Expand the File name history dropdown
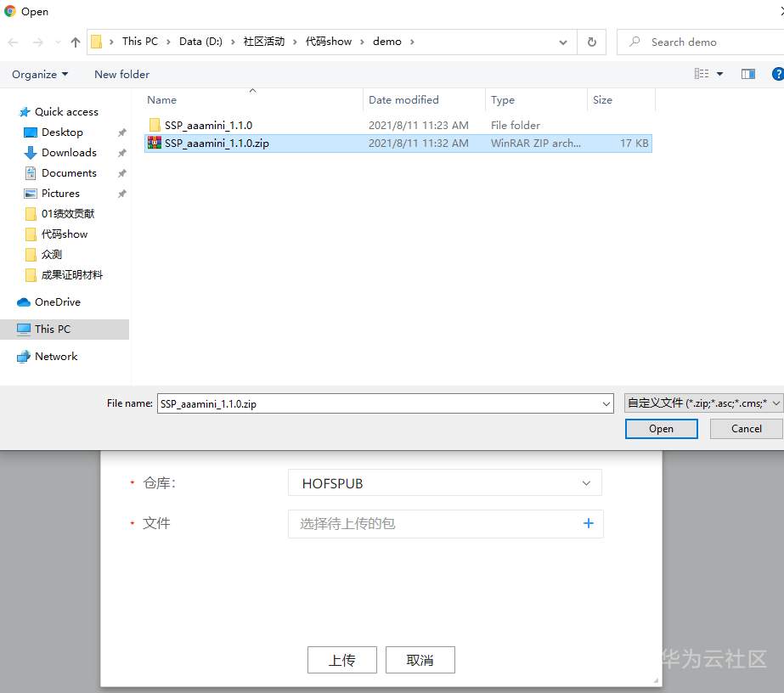Viewport: 784px width, 693px height. click(x=606, y=403)
